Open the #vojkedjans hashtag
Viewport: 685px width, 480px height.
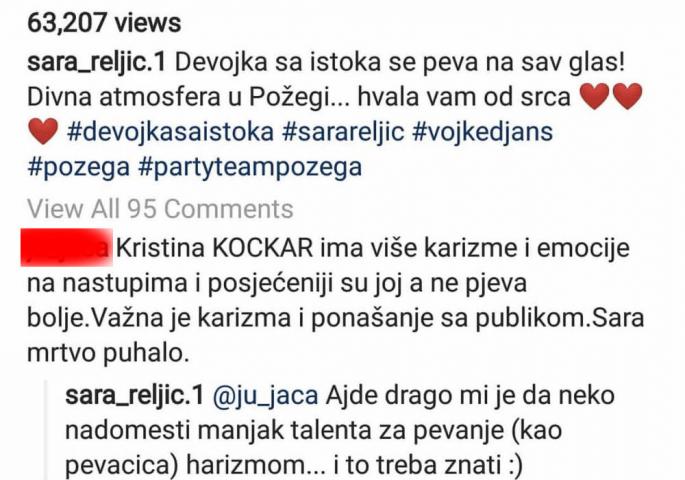[483, 132]
